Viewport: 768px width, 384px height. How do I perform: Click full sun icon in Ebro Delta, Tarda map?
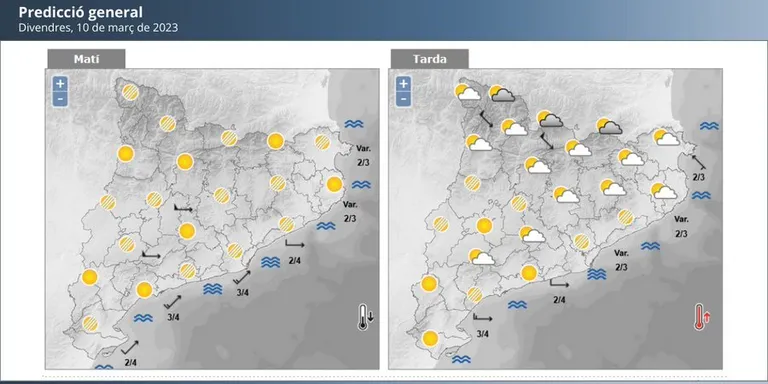(430, 338)
